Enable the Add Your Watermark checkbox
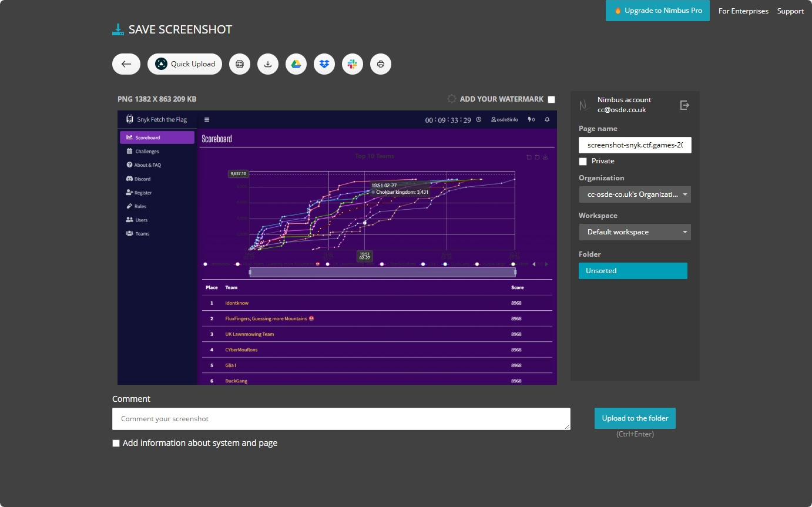812x507 pixels. click(x=551, y=99)
